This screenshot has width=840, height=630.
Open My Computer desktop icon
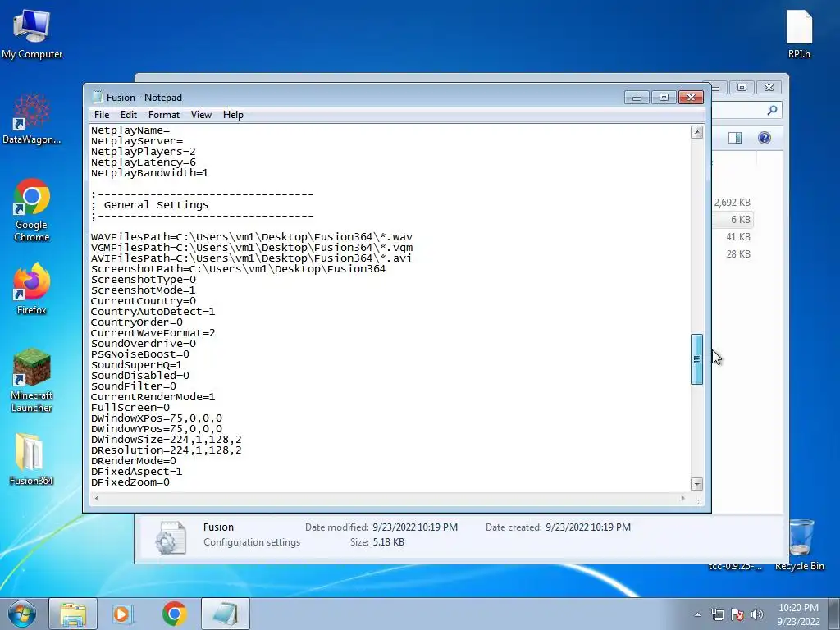pyautogui.click(x=32, y=33)
